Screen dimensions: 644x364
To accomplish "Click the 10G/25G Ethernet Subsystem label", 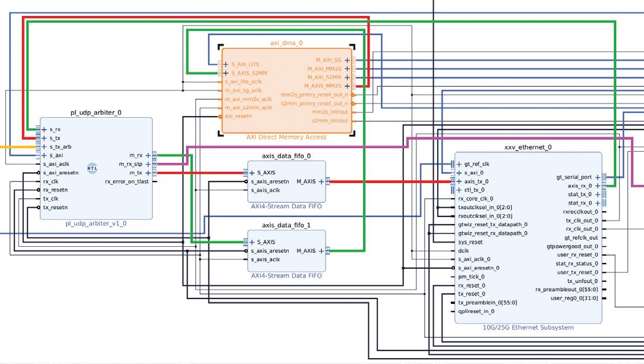I will coord(528,327).
